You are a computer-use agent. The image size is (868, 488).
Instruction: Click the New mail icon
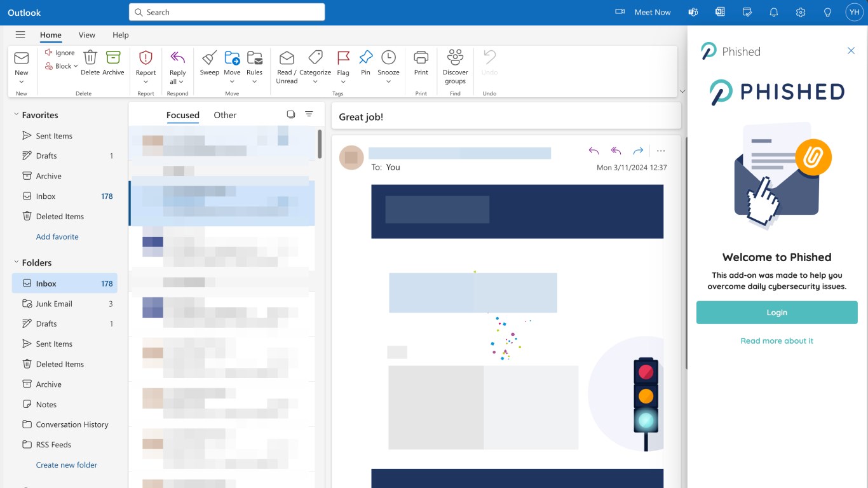tap(22, 58)
